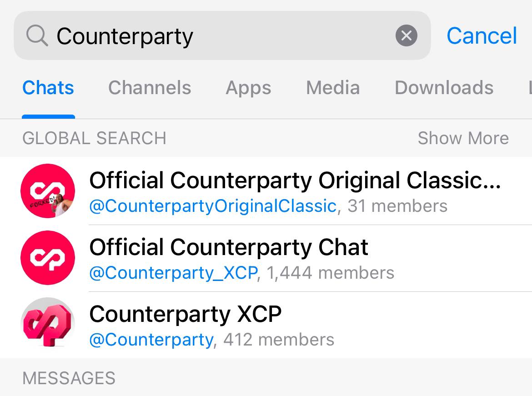Open the Apps tab
This screenshot has height=396, width=532.
[x=248, y=88]
